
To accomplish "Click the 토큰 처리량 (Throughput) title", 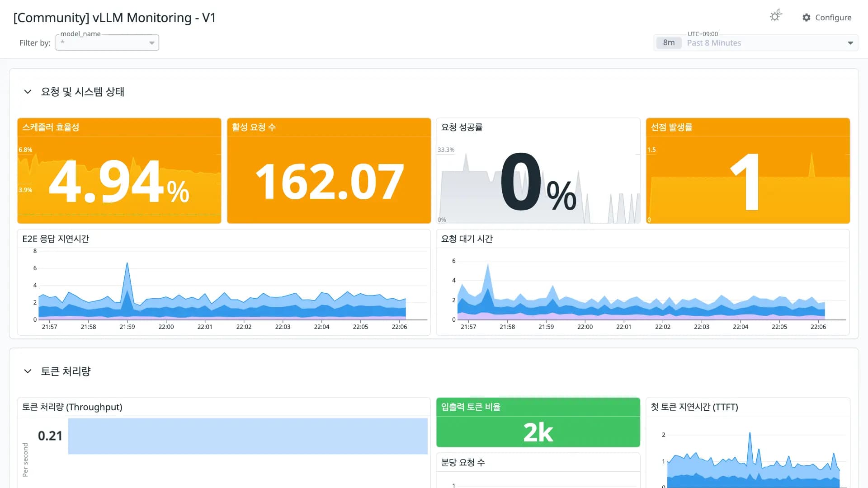I will [x=72, y=407].
